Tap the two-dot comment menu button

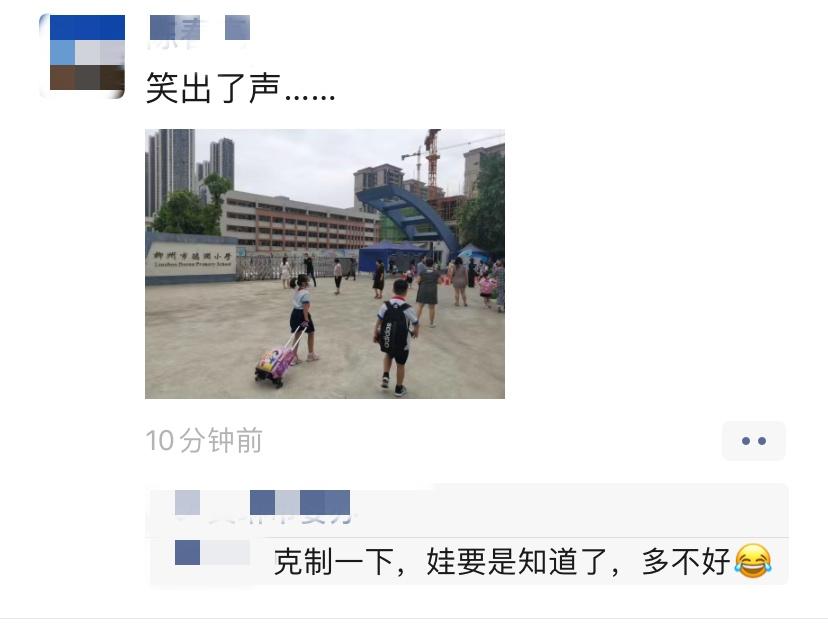click(754, 441)
